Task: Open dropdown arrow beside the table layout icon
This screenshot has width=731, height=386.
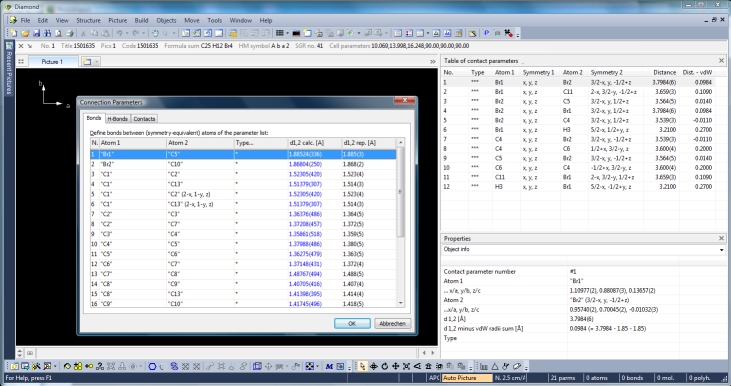Action: point(288,33)
